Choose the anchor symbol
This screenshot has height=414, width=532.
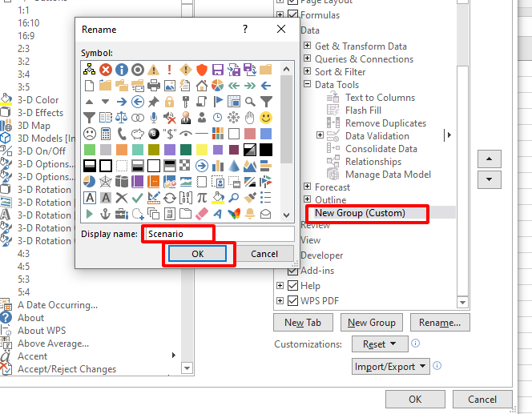tap(106, 214)
